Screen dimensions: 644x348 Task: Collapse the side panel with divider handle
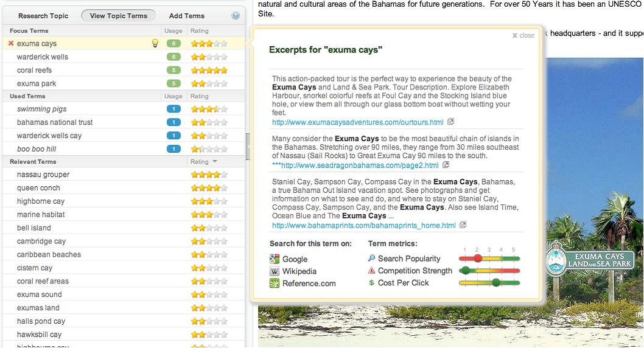pyautogui.click(x=248, y=147)
